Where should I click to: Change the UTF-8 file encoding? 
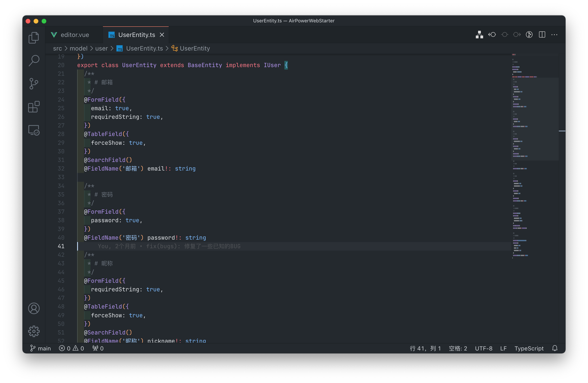(483, 348)
